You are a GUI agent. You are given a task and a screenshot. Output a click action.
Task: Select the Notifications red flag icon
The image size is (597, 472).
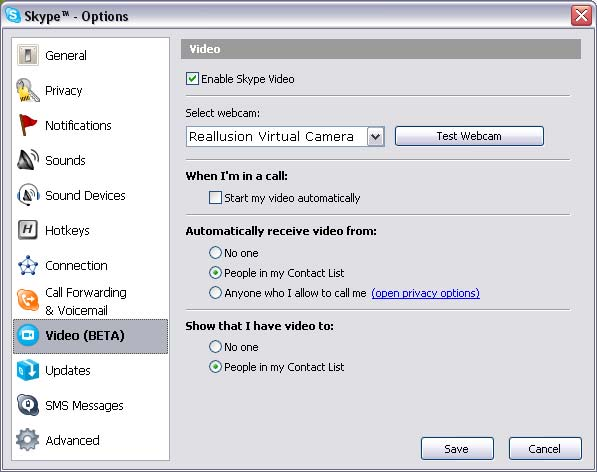[28, 125]
